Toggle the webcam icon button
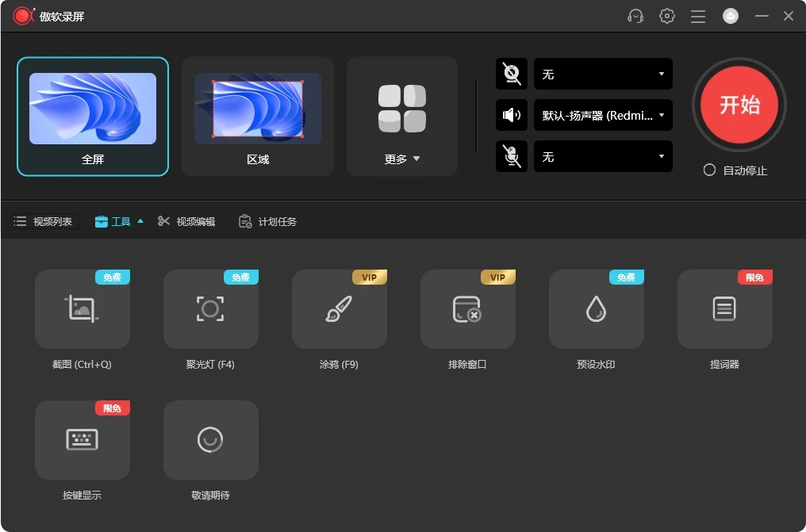The height and width of the screenshot is (532, 806). click(512, 74)
